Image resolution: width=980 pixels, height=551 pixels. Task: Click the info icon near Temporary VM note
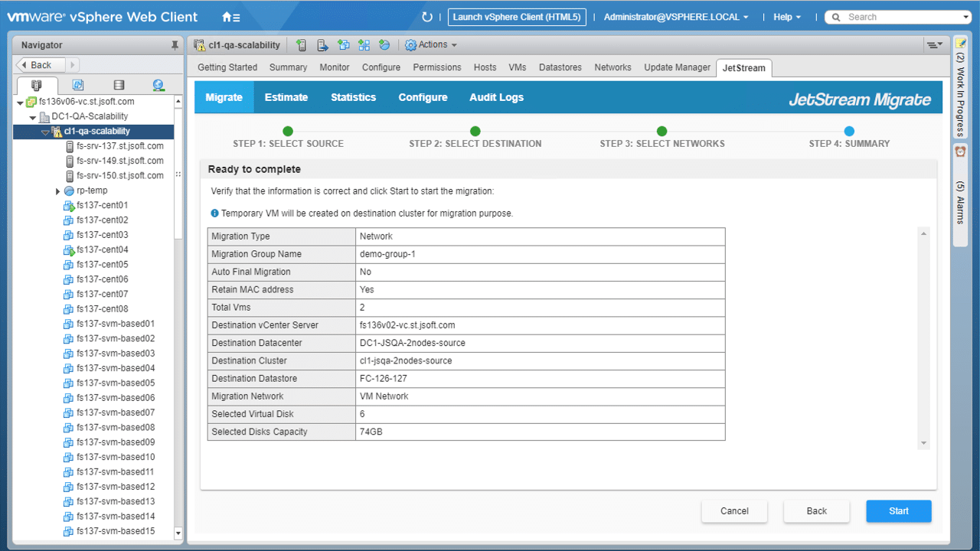click(214, 214)
